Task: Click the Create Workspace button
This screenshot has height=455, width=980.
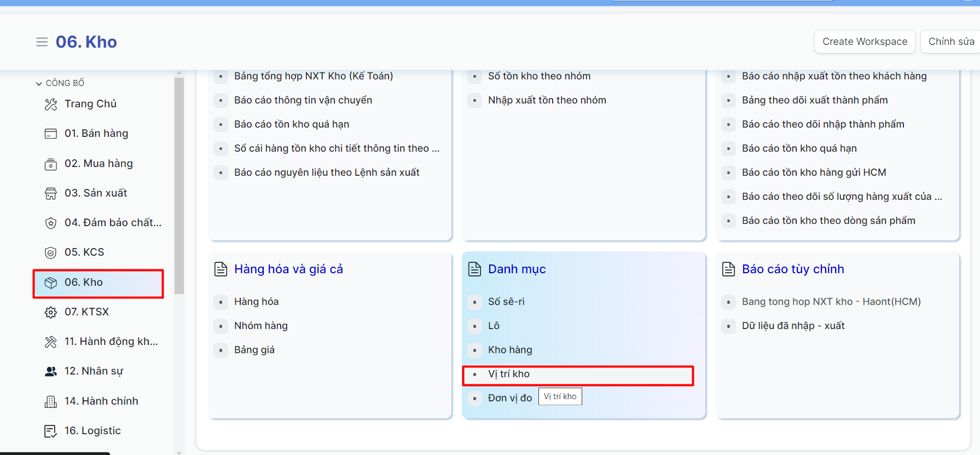Action: coord(865,42)
